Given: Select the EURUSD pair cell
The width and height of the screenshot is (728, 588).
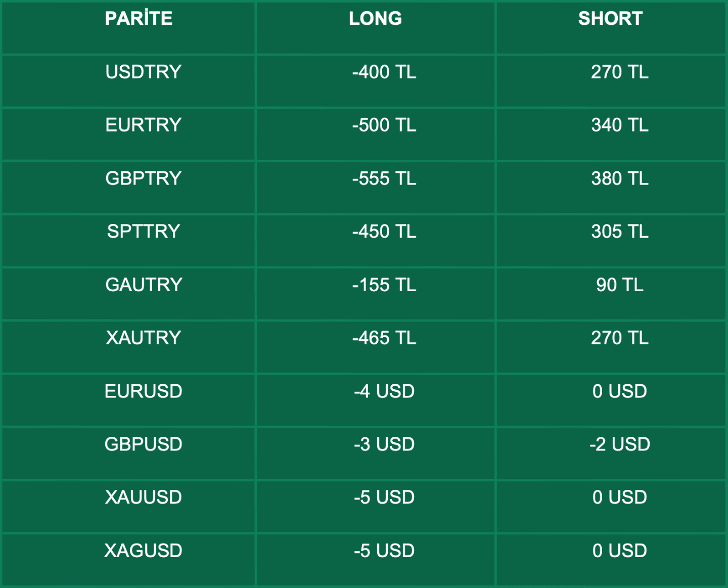Looking at the screenshot, I should 143,391.
